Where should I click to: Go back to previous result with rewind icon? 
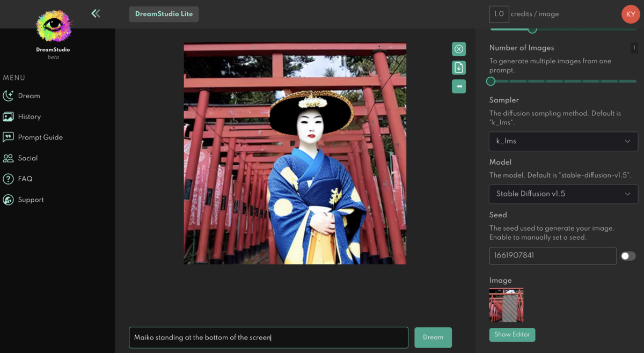point(459,86)
